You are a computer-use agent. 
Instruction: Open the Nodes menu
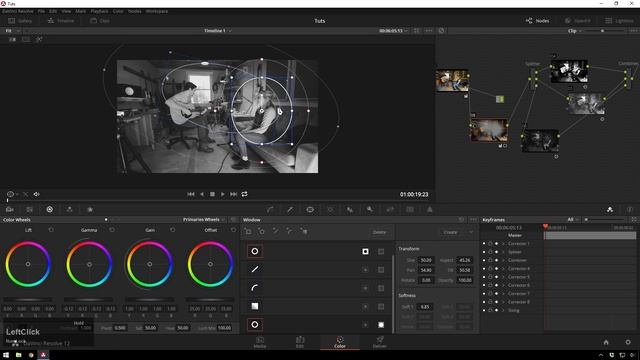tap(135, 11)
